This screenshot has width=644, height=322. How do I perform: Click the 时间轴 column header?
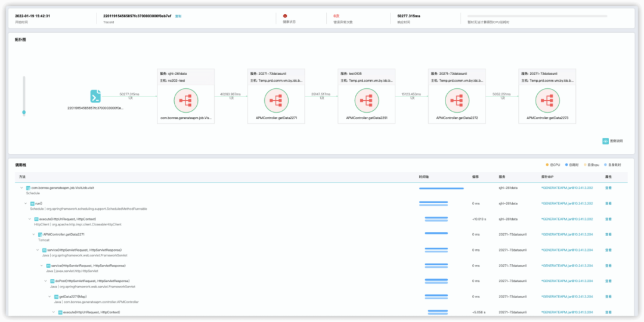(423, 177)
